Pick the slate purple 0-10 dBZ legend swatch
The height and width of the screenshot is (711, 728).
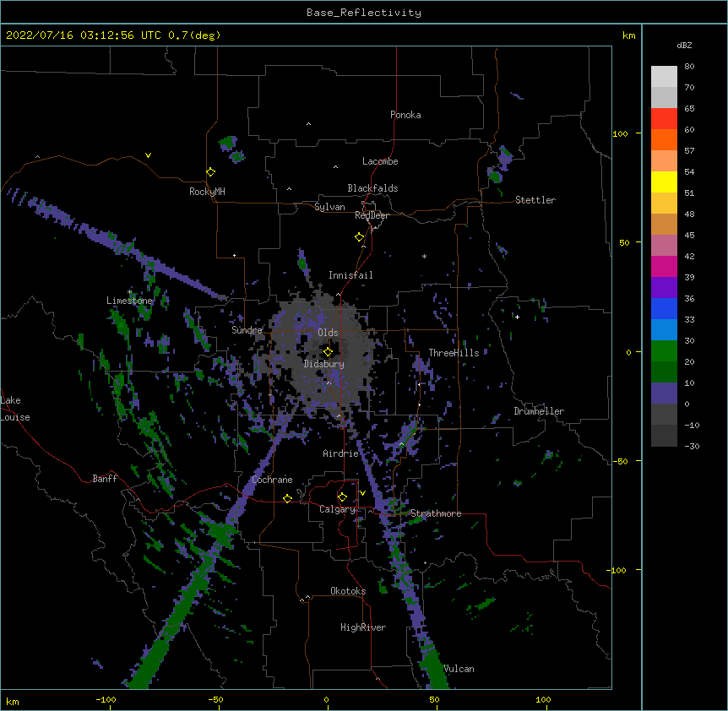[x=664, y=393]
